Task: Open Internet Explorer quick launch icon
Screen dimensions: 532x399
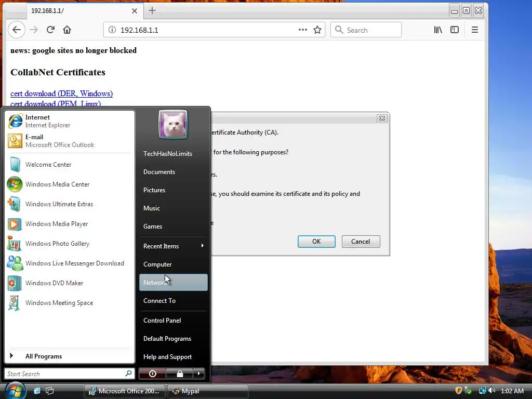Action: point(37,391)
